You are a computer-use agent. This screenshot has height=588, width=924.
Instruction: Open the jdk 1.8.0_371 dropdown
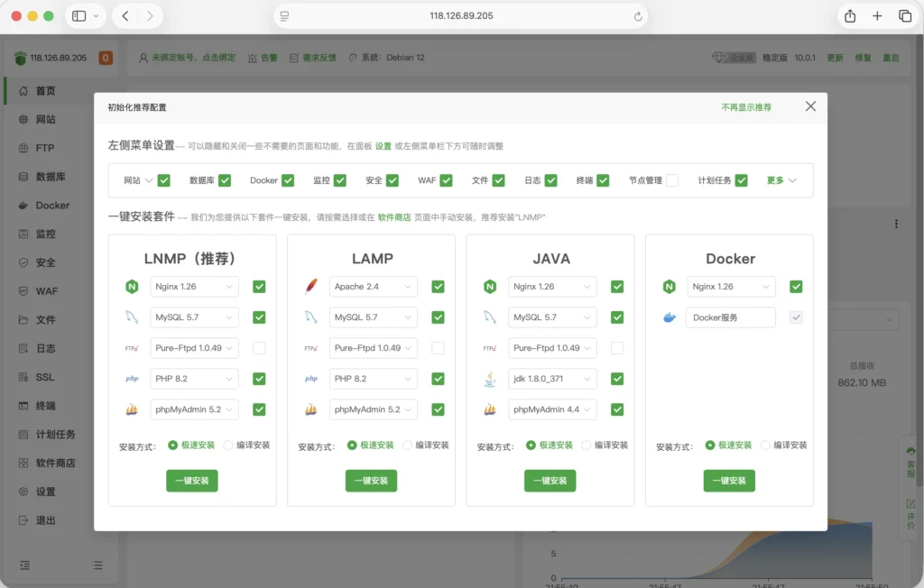pyautogui.click(x=552, y=379)
